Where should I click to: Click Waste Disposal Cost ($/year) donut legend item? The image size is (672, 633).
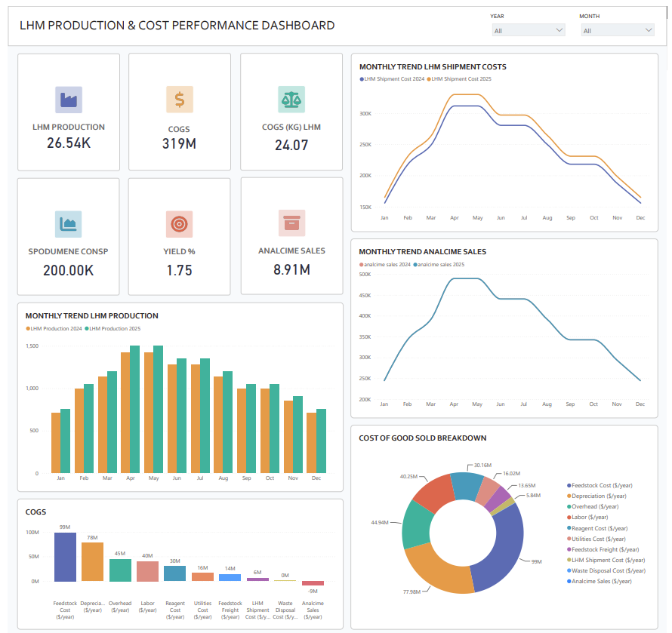(606, 571)
